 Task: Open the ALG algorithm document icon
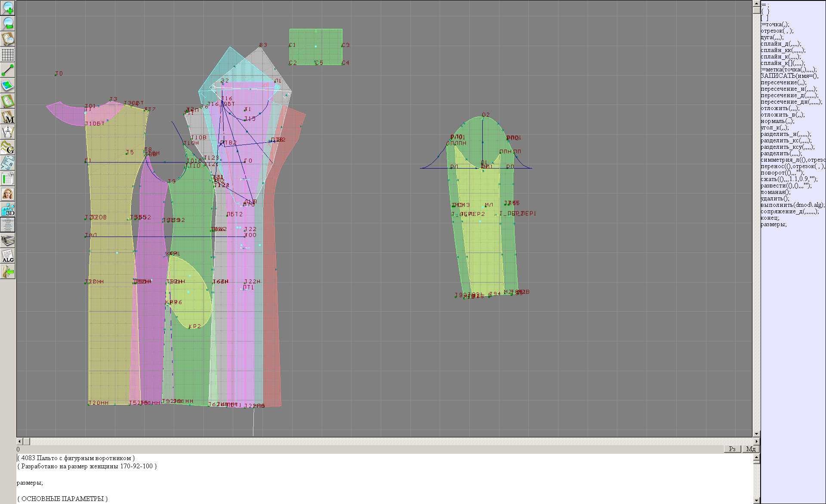click(x=8, y=256)
